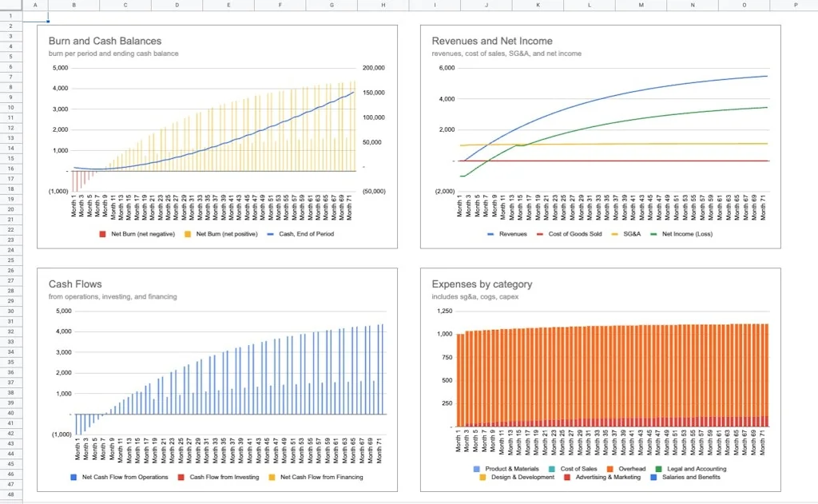Click the yellow Net Burn (net positive) legend marker
The height and width of the screenshot is (504, 818).
(x=186, y=234)
